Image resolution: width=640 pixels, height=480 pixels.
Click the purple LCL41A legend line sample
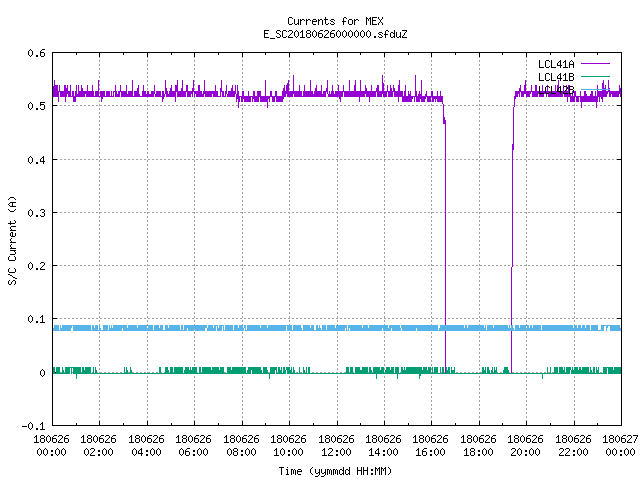click(x=595, y=64)
